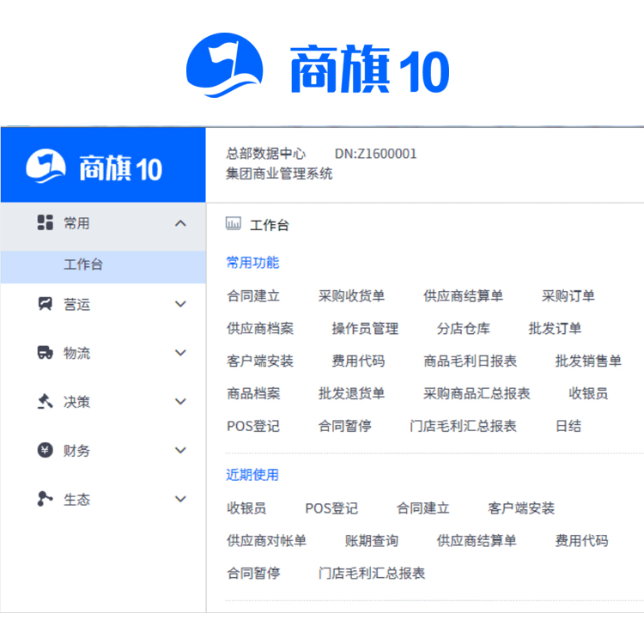This screenshot has height=644, width=644.
Task: Open 供应商对帐单 under 近期使用
Action: pyautogui.click(x=266, y=541)
